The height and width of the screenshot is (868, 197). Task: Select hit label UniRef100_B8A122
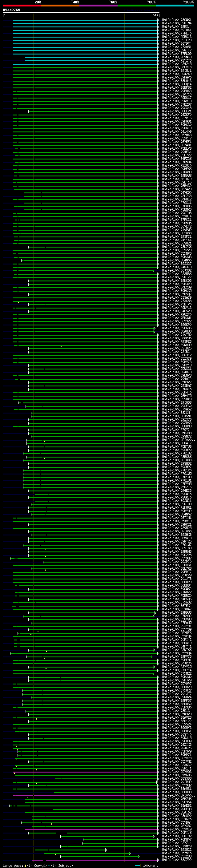(177, 721)
